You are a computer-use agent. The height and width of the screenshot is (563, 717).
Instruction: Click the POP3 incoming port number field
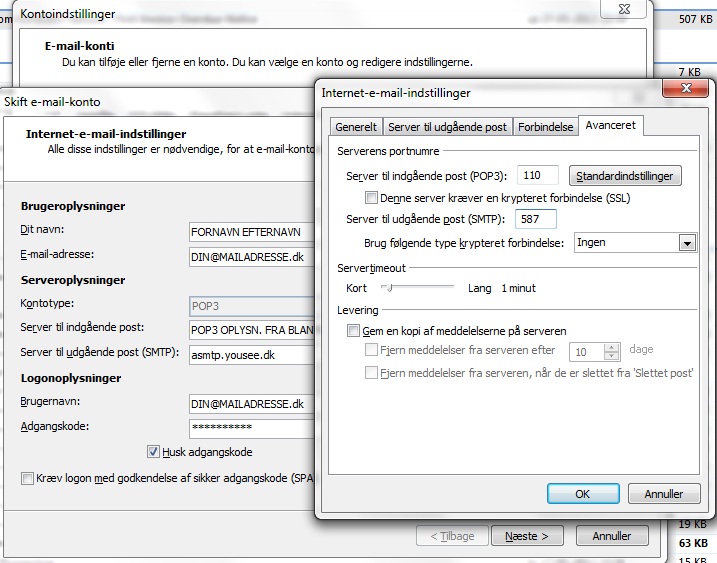click(x=537, y=176)
